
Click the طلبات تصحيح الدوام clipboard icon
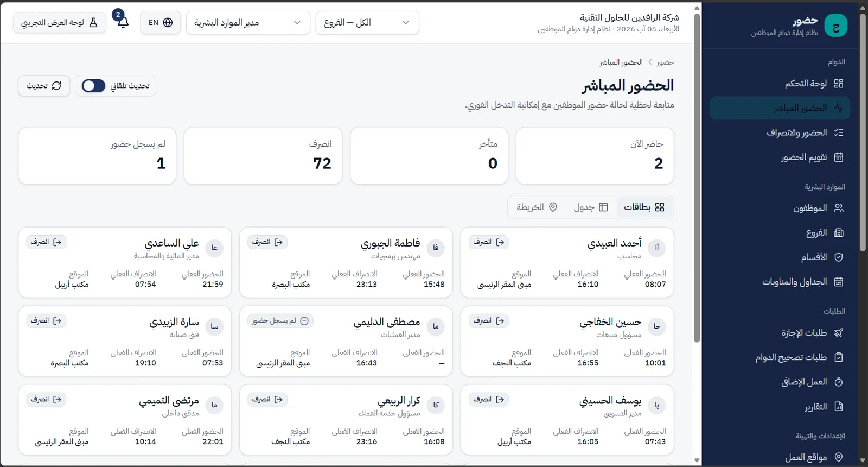pyautogui.click(x=839, y=357)
